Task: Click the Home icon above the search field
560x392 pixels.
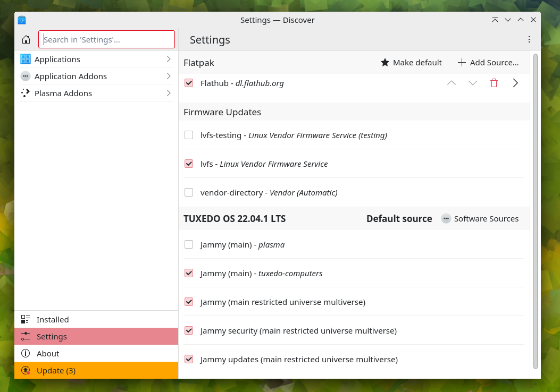Action: (x=26, y=39)
